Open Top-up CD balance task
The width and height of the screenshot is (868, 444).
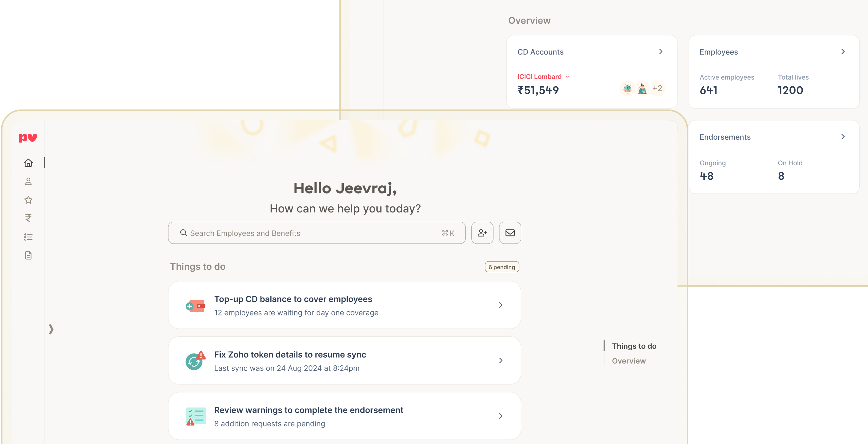click(344, 305)
